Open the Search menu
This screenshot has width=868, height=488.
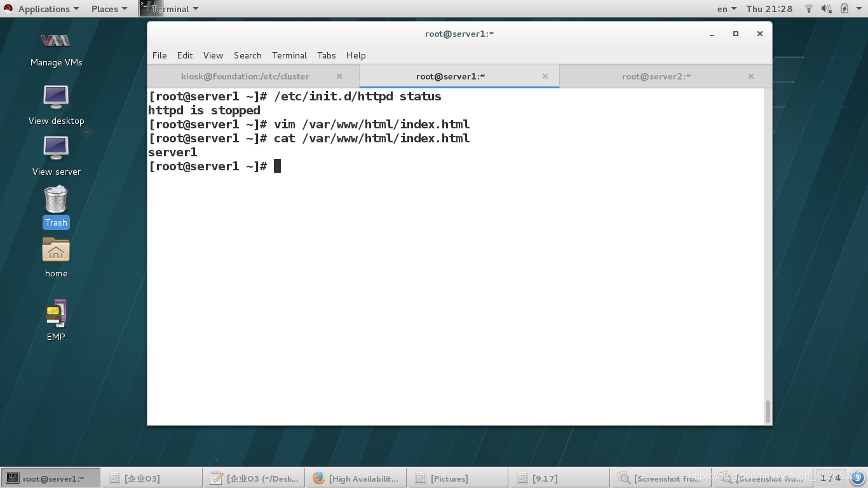248,55
